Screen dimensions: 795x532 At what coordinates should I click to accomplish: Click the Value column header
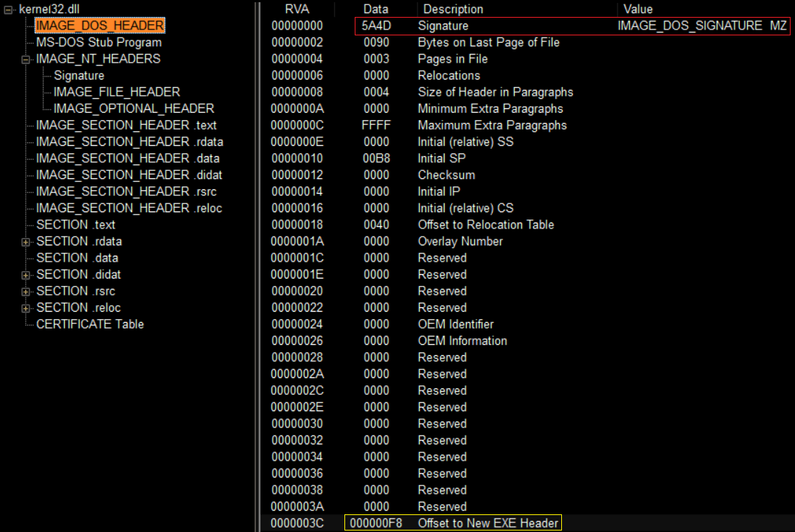[637, 9]
